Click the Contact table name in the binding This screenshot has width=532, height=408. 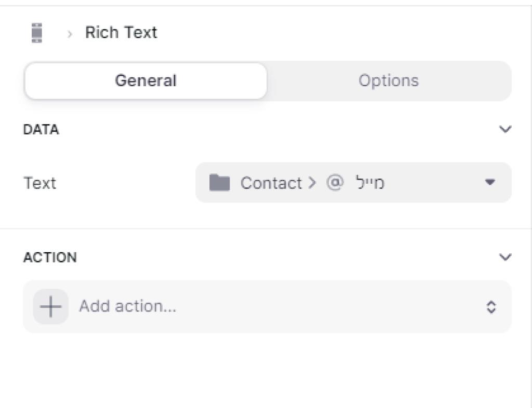point(271,183)
